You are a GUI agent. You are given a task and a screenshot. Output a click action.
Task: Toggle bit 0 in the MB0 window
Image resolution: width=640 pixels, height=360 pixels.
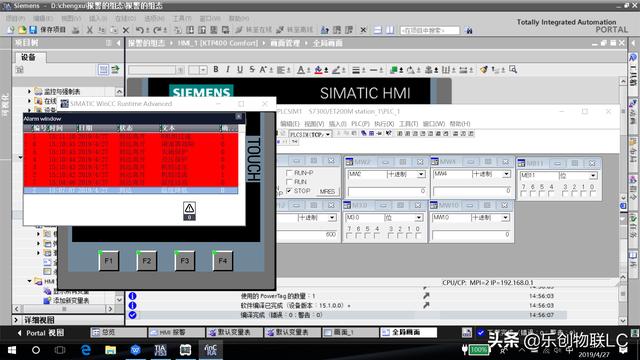(x=418, y=236)
